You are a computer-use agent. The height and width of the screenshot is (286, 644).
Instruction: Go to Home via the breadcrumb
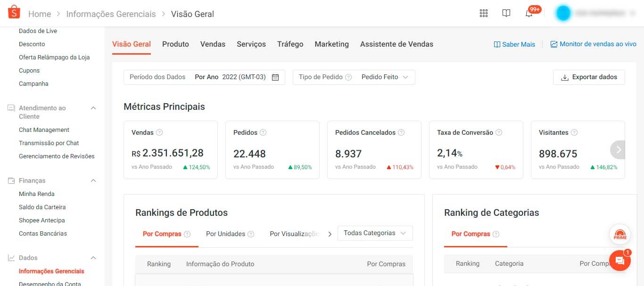[40, 14]
